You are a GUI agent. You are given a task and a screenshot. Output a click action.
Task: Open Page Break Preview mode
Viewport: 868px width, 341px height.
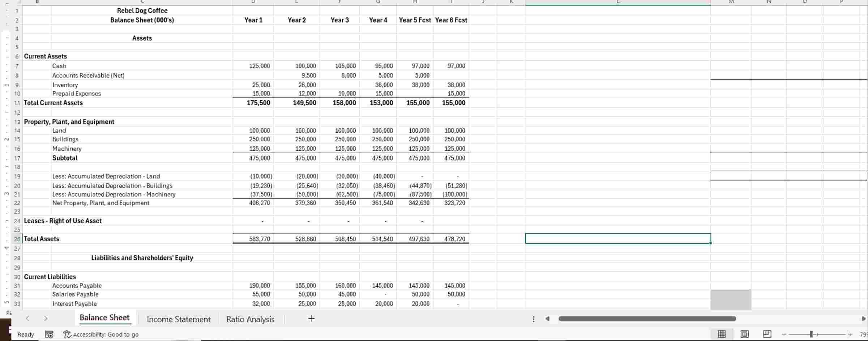tap(767, 334)
